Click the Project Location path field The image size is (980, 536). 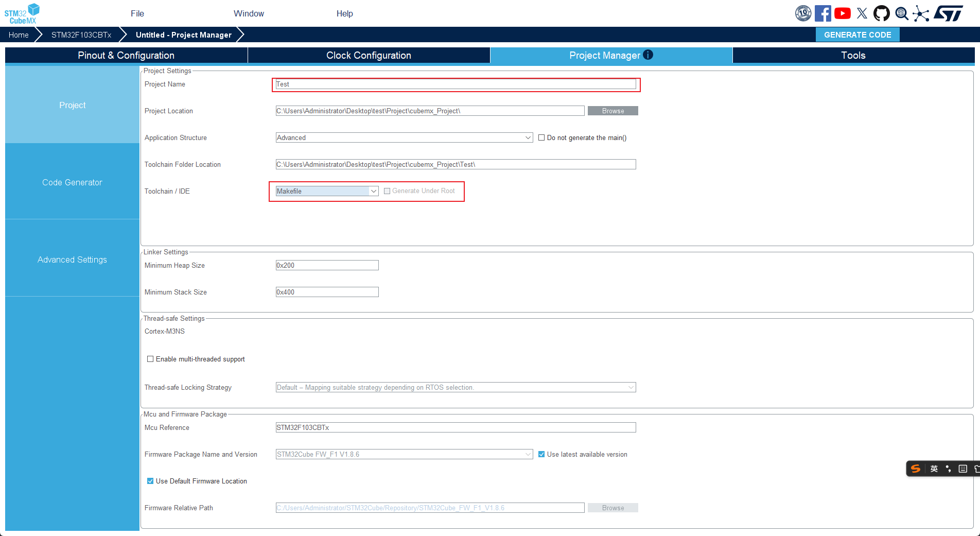430,111
